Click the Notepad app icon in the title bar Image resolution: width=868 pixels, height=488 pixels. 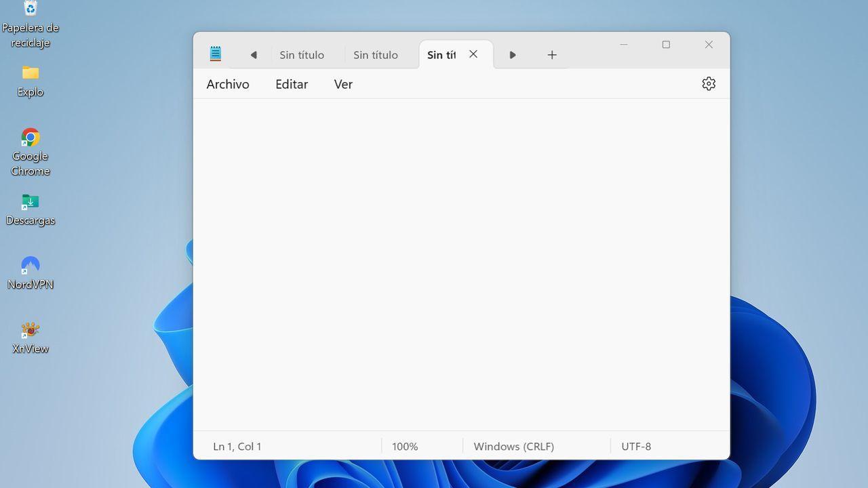pos(215,53)
